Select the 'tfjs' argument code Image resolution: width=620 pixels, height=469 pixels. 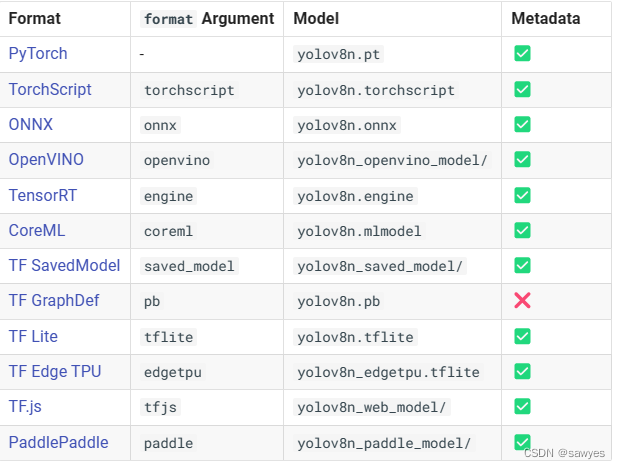[160, 407]
